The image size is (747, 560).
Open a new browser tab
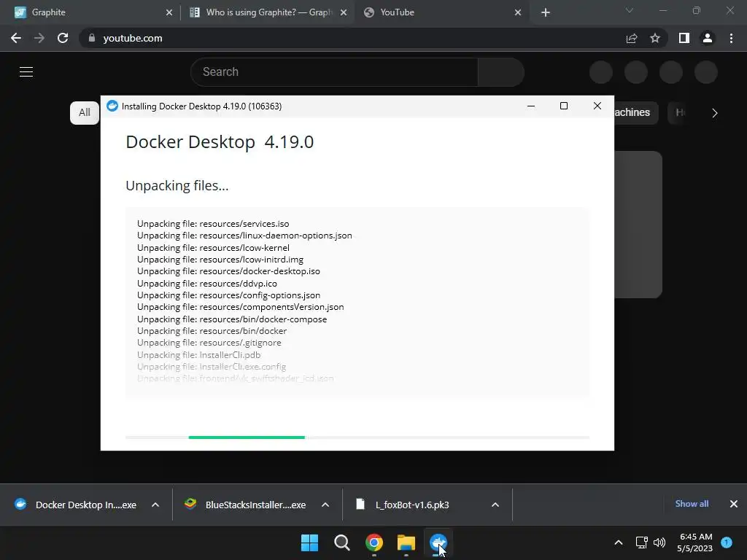[546, 12]
